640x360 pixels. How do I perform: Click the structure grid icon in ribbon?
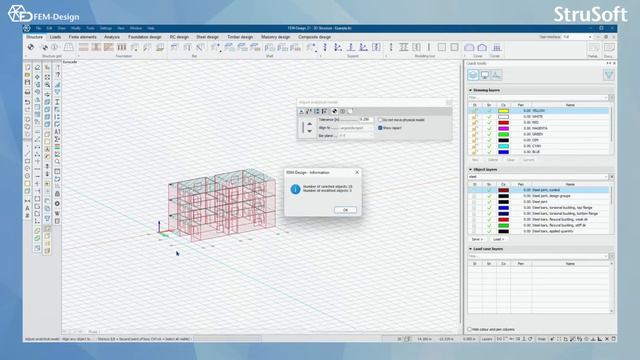pos(69,47)
